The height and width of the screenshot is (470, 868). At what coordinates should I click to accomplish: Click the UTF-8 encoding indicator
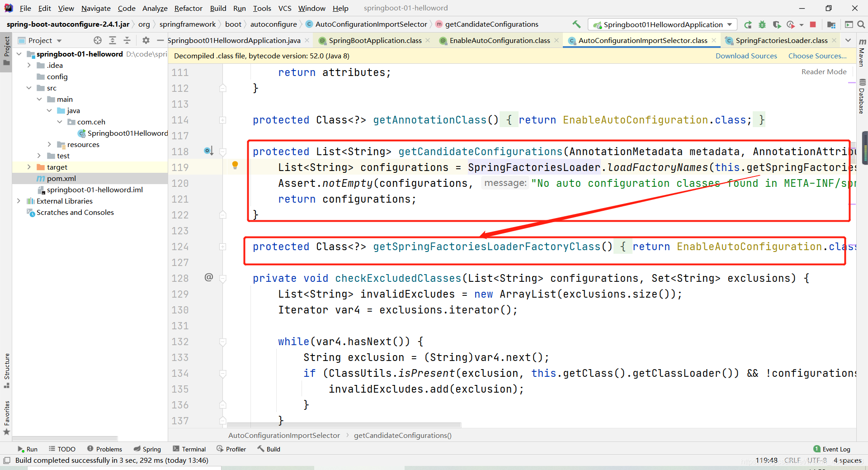817,461
